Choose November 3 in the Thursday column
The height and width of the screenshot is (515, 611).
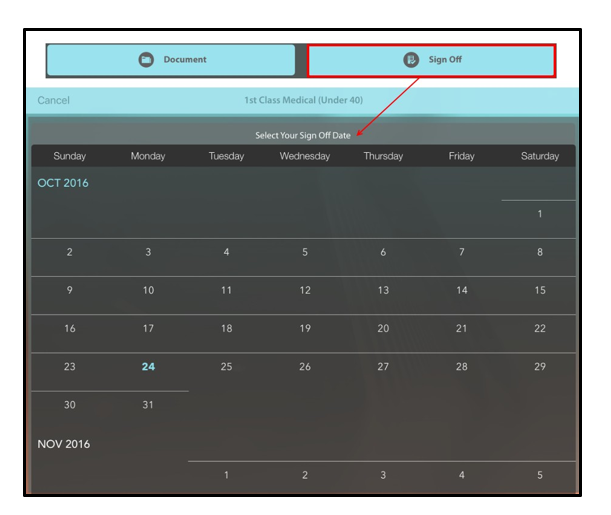(x=383, y=475)
